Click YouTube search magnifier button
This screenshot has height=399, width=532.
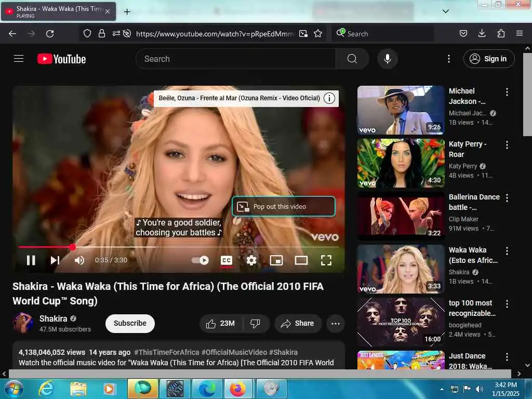tap(352, 59)
